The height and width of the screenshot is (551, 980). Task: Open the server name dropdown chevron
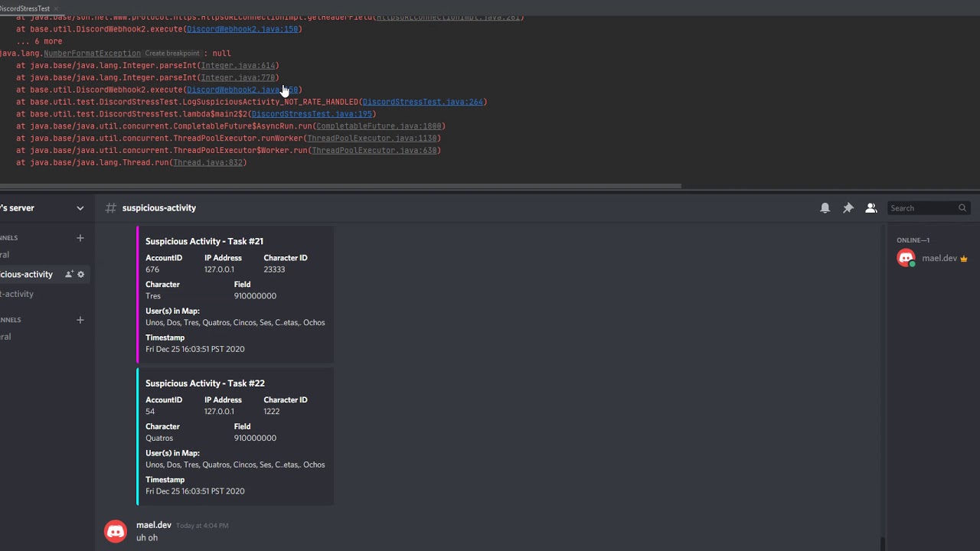point(80,208)
